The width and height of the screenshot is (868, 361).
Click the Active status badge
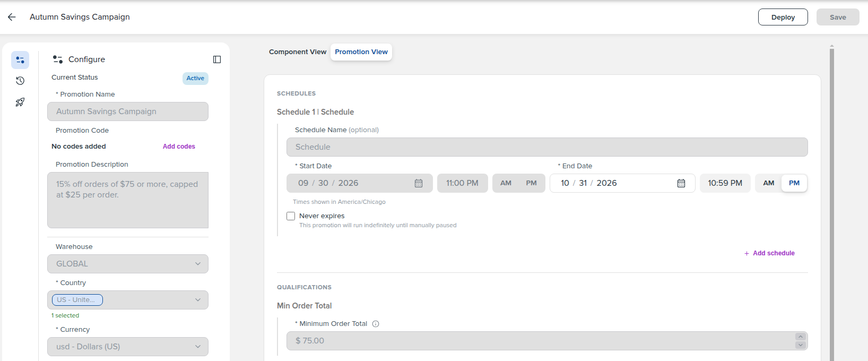coord(195,79)
